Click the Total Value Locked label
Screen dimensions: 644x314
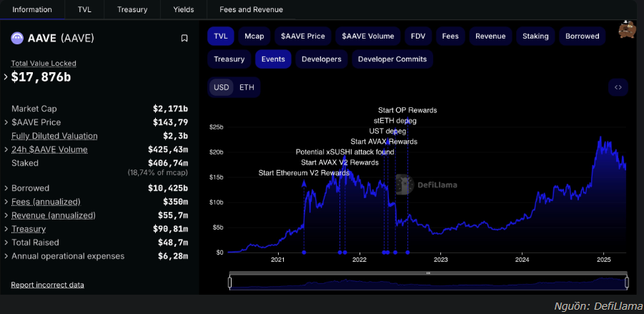pyautogui.click(x=44, y=63)
